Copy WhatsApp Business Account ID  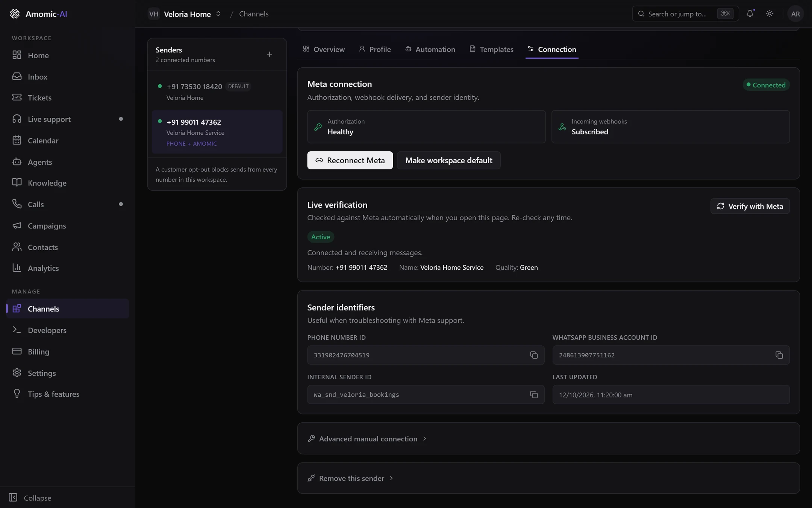coord(779,355)
